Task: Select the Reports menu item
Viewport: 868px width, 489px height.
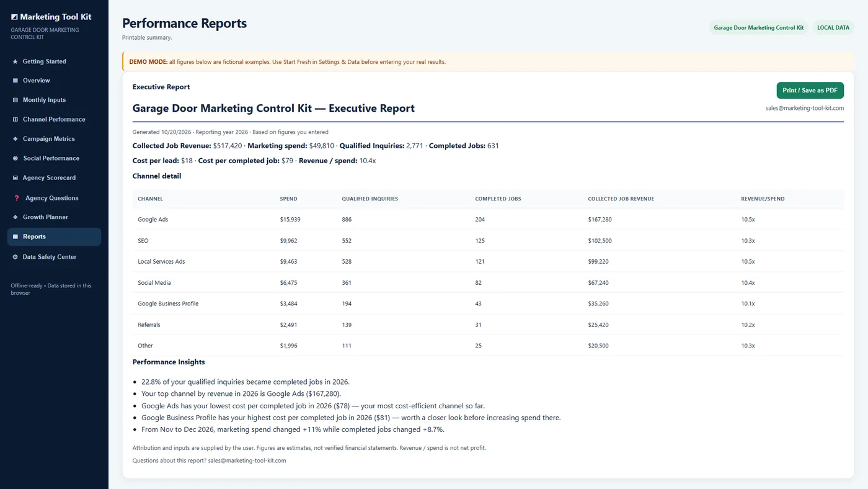Action: coord(54,236)
